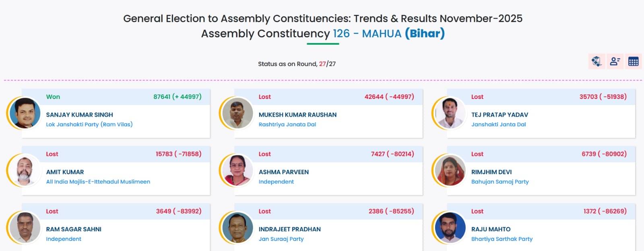Select Tej Pratap Yadav's portrait

coord(450,113)
